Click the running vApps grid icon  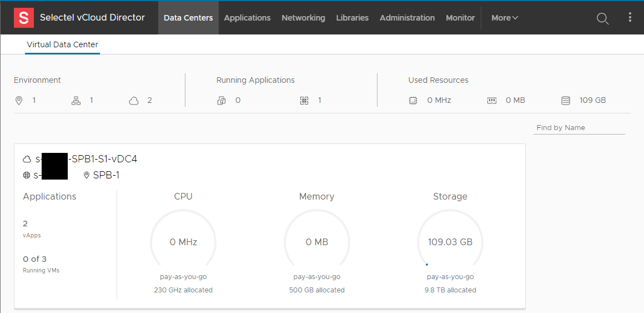304,101
